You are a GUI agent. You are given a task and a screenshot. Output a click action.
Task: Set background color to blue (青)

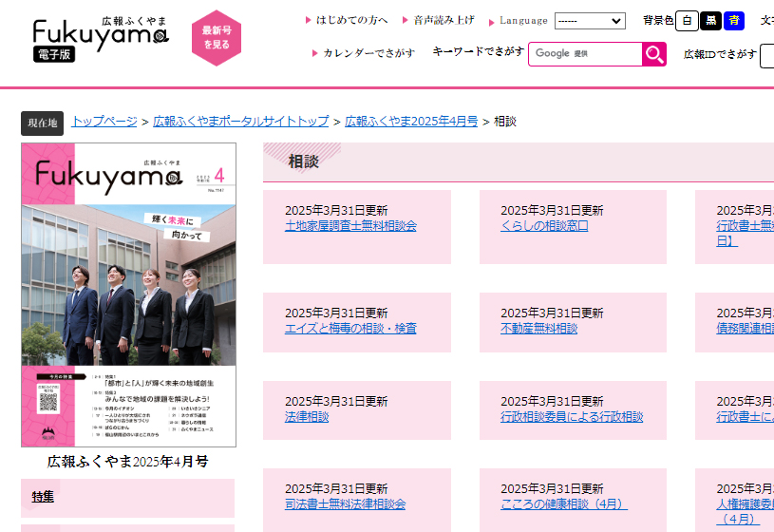point(734,21)
